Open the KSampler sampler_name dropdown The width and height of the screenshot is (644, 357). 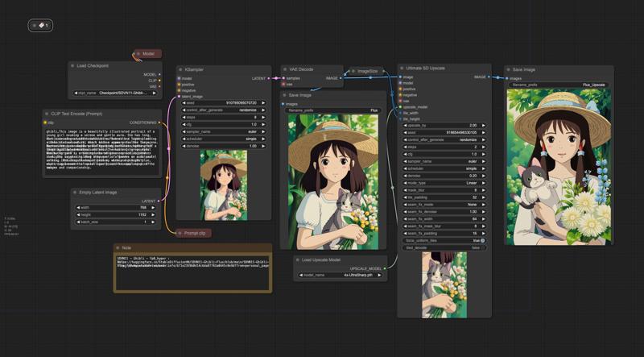pyautogui.click(x=223, y=131)
